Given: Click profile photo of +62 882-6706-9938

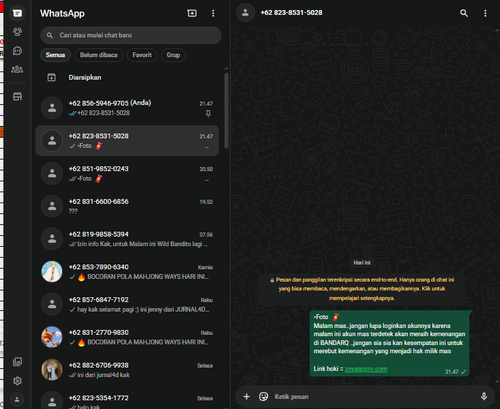Looking at the screenshot, I should [52, 370].
